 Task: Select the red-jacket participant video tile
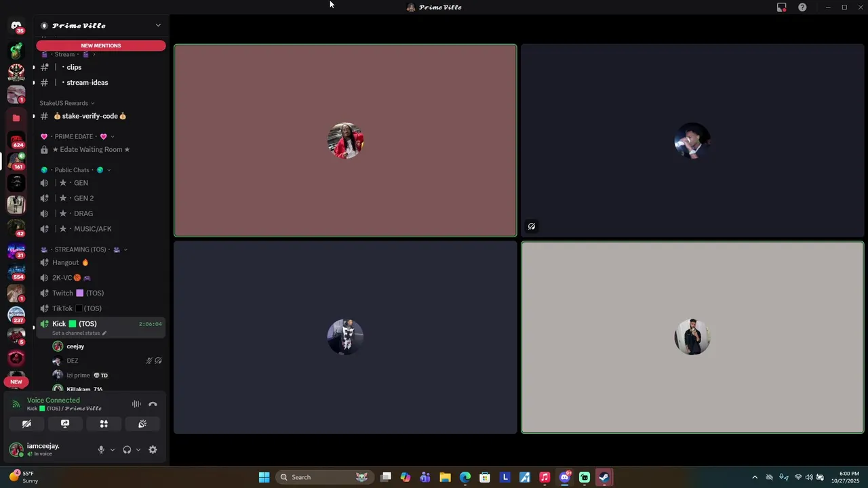coord(345,140)
